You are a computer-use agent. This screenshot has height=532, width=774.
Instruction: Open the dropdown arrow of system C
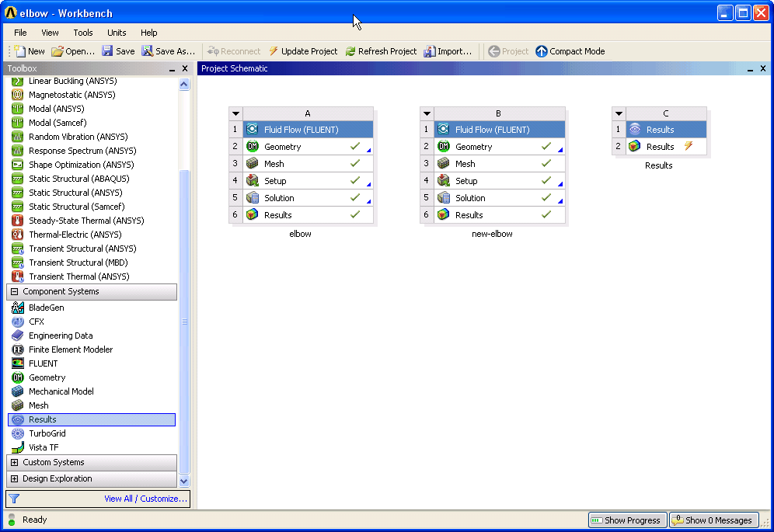[x=619, y=113]
